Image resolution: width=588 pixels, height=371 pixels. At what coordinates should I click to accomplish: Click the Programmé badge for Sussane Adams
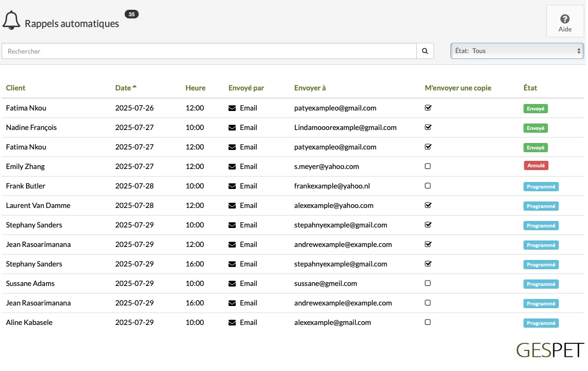[541, 284]
